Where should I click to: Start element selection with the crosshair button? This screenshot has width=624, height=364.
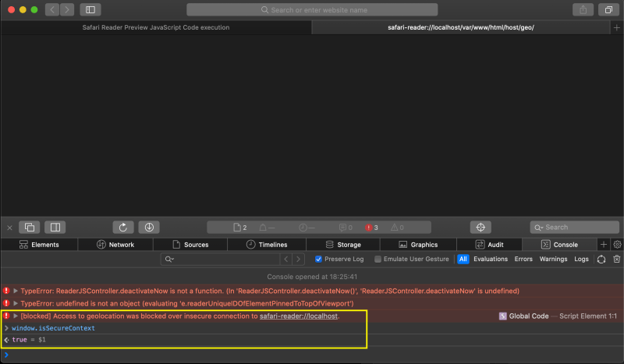coord(480,227)
